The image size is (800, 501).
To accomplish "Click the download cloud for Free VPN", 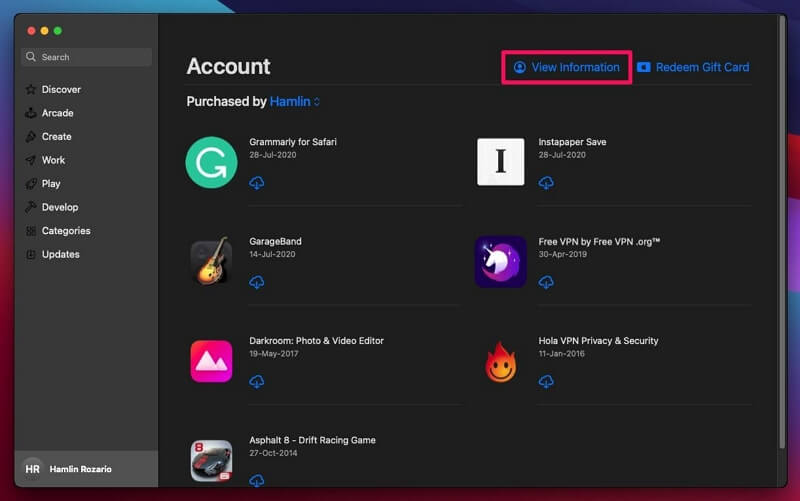I will (x=546, y=283).
